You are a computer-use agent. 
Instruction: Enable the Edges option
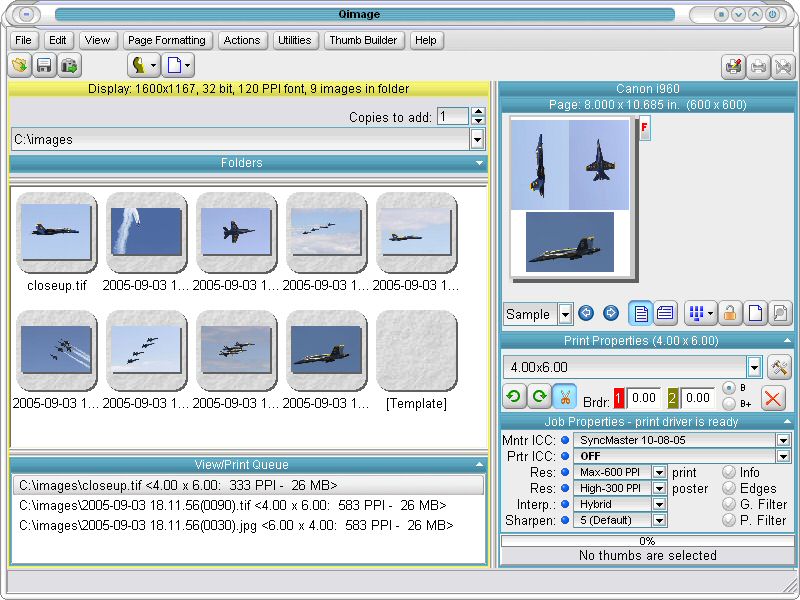(729, 489)
